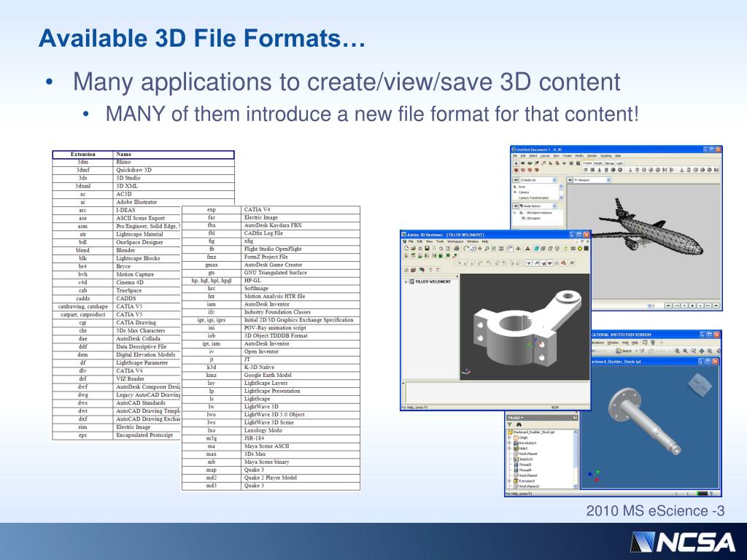Open Node List dropdown in K-3D
747x560 pixels.
coord(554,180)
